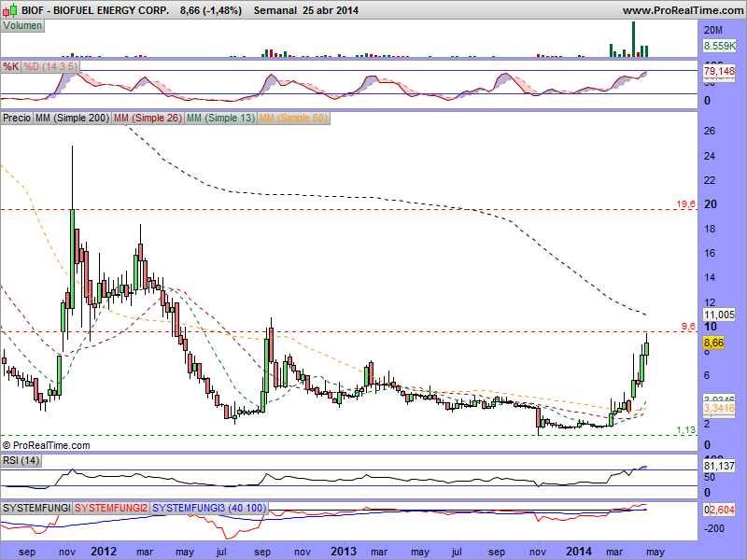Click the 18 price axis label

tap(710, 229)
